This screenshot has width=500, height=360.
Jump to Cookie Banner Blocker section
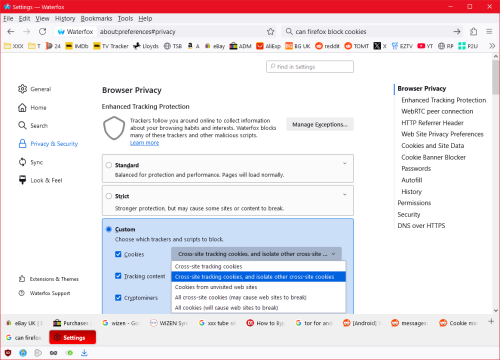[433, 157]
